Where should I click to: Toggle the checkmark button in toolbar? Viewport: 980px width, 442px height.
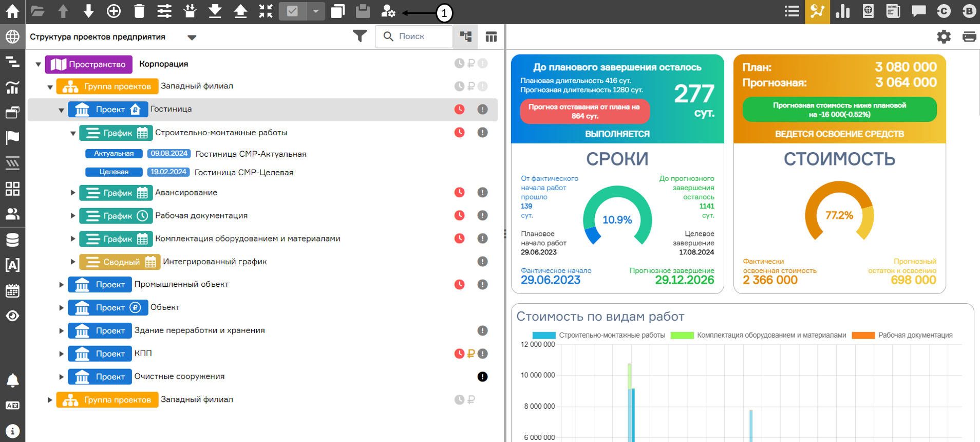292,11
